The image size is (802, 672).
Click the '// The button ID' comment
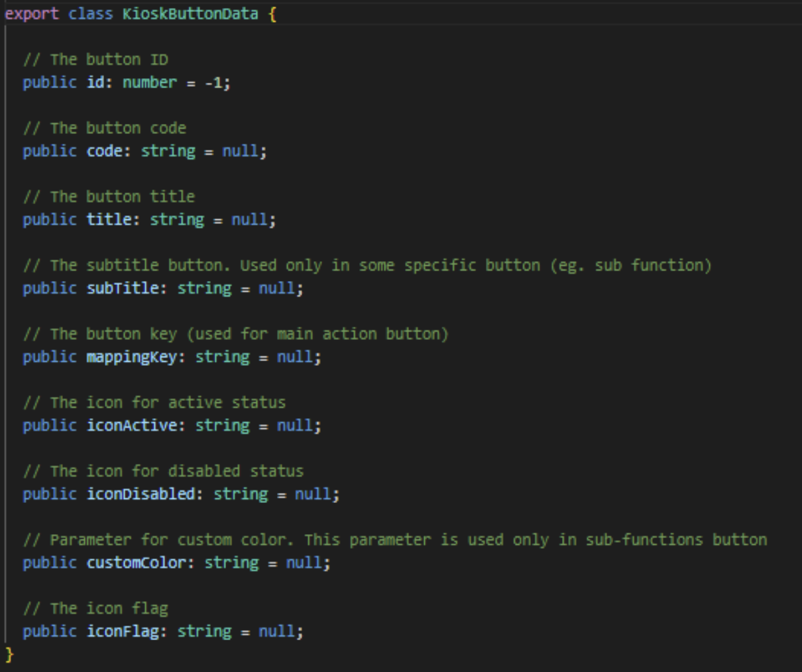pyautogui.click(x=95, y=60)
